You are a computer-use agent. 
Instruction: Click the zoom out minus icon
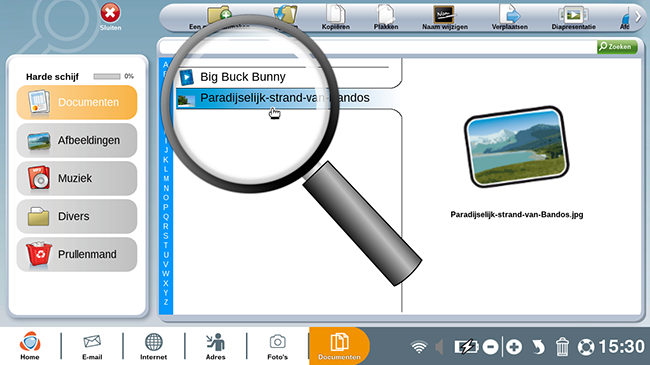[x=490, y=347]
